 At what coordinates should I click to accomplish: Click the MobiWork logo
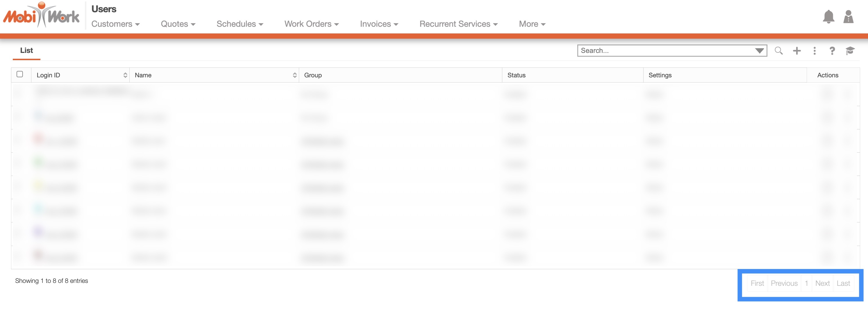pyautogui.click(x=41, y=15)
